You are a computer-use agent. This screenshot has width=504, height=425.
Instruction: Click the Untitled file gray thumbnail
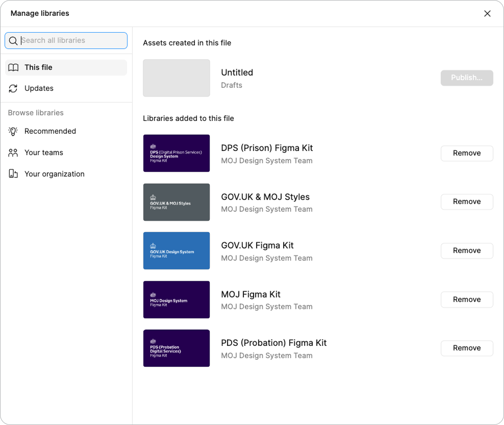click(177, 78)
